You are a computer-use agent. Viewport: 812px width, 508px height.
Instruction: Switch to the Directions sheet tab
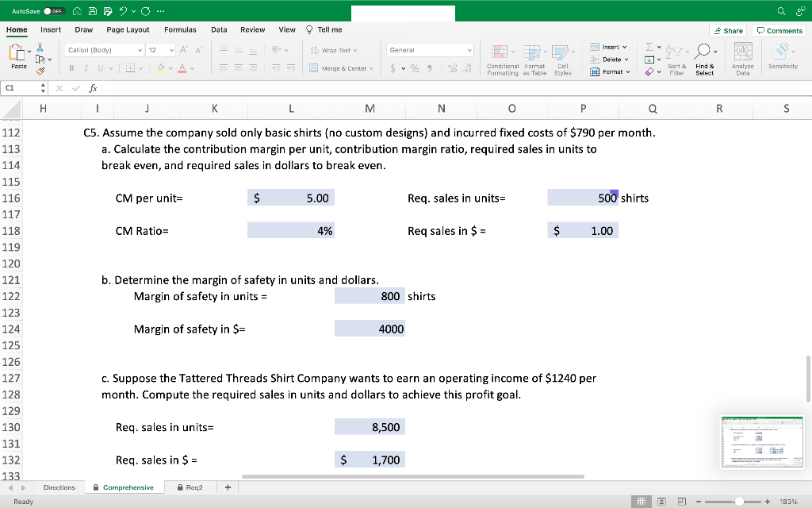click(59, 488)
